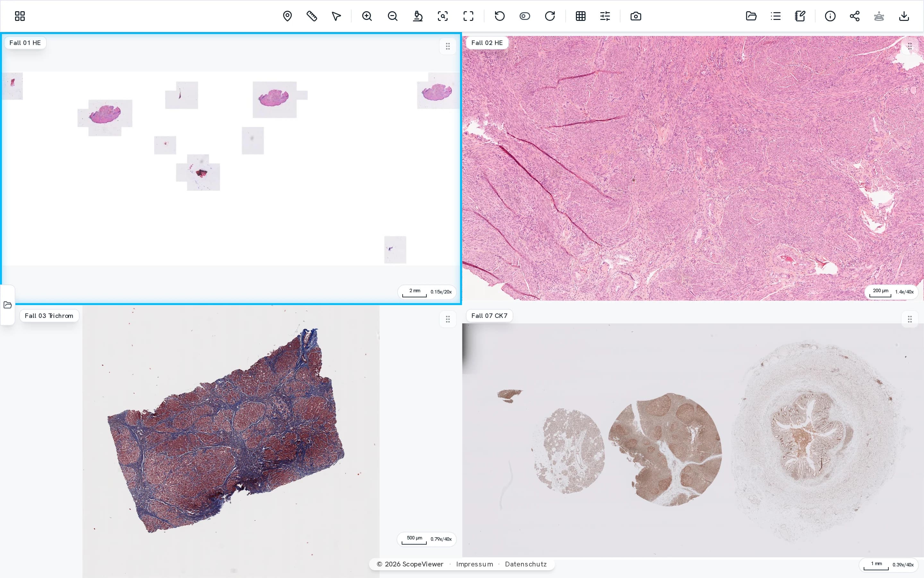Image resolution: width=924 pixels, height=578 pixels.
Task: Click the 1.4x/40x magnification readout
Action: tap(904, 292)
